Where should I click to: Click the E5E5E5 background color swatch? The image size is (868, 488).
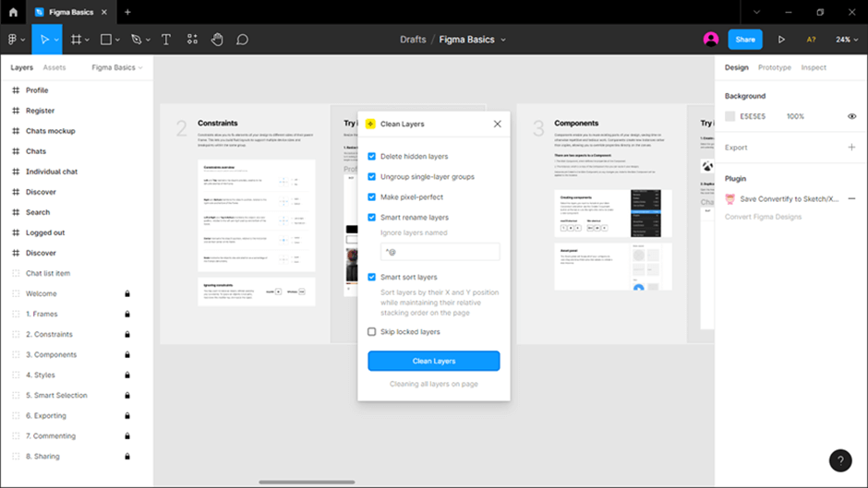click(x=729, y=116)
